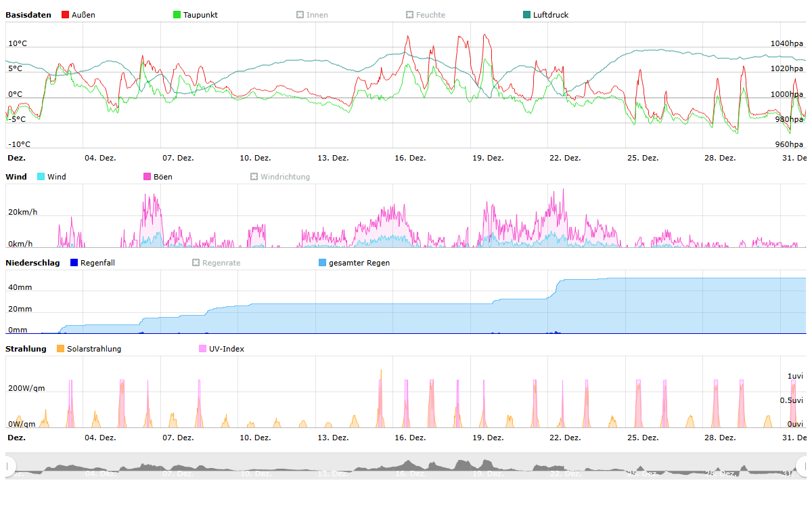Image resolution: width=812 pixels, height=508 pixels.
Task: Click the cyan Wind legend marker
Action: tap(41, 177)
